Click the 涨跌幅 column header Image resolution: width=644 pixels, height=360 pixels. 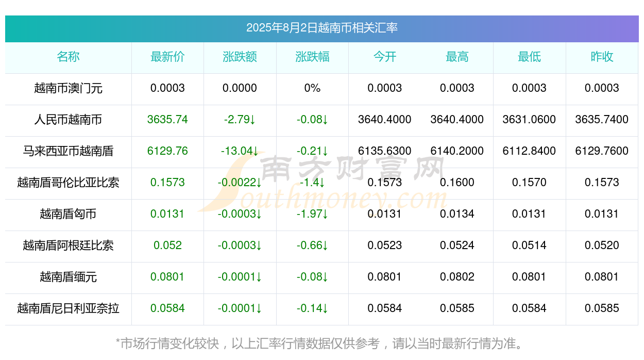click(312, 57)
